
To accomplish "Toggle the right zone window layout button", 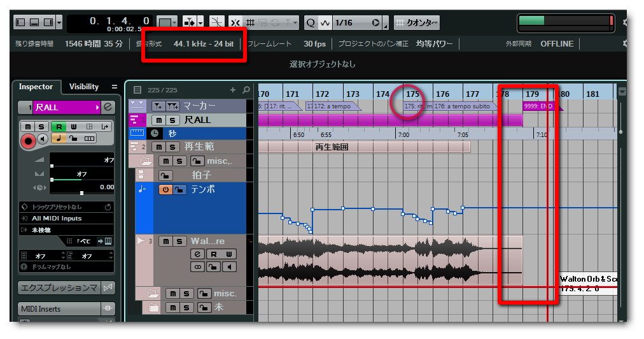I will pos(48,22).
